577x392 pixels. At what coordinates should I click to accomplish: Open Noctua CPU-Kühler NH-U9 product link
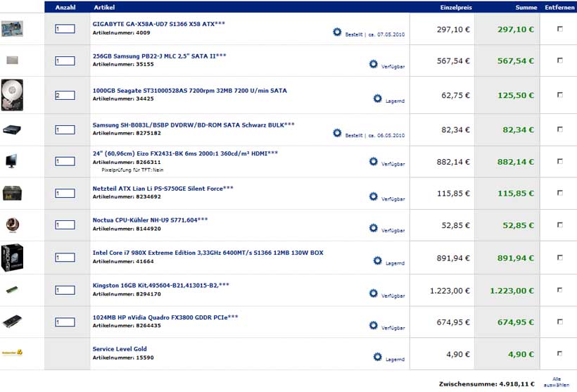[x=150, y=220]
